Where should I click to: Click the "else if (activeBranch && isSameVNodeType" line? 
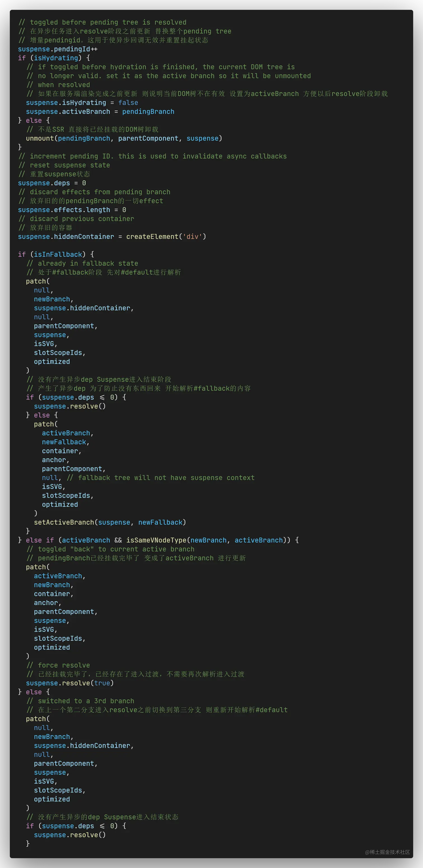158,540
